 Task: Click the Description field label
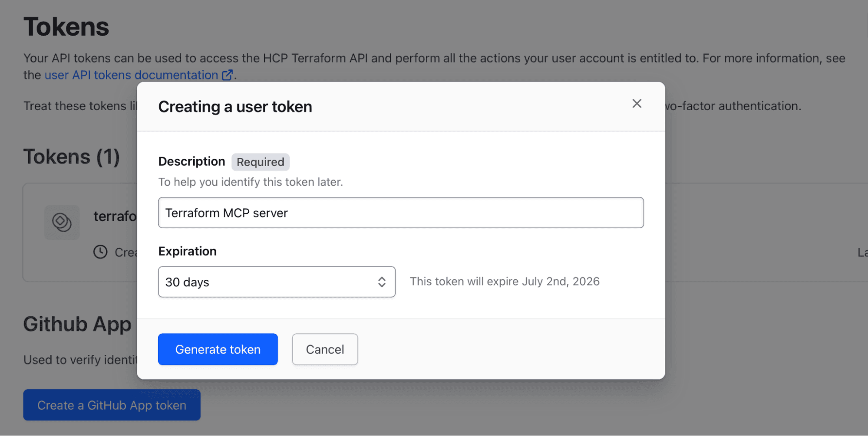(191, 161)
